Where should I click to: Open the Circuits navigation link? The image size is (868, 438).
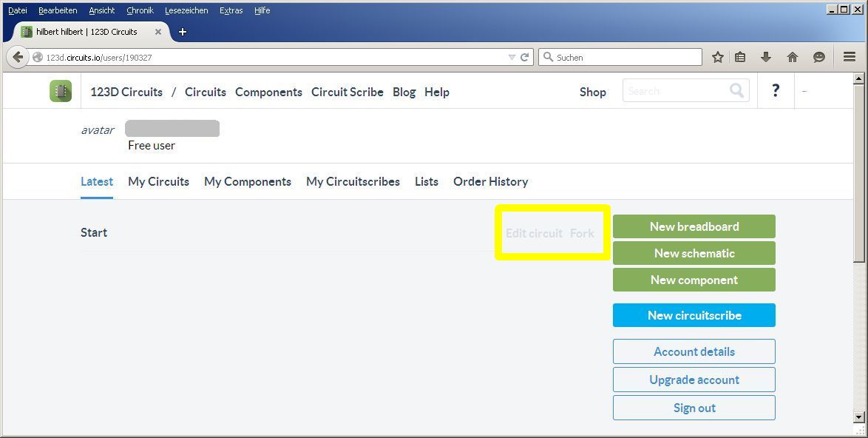(206, 92)
